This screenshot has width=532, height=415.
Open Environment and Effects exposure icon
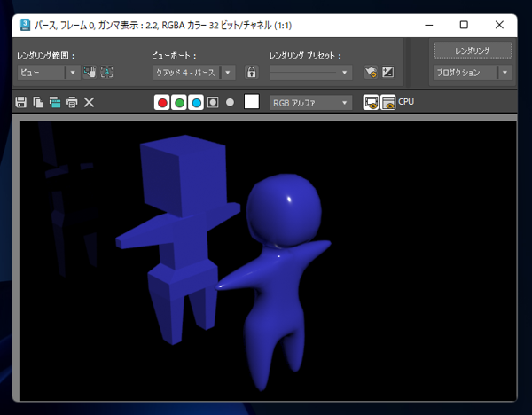(387, 73)
